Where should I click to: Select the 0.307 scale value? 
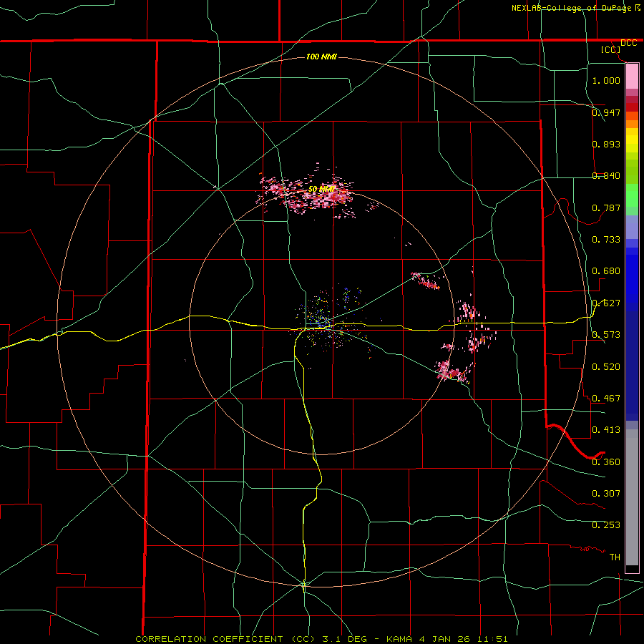tap(606, 493)
